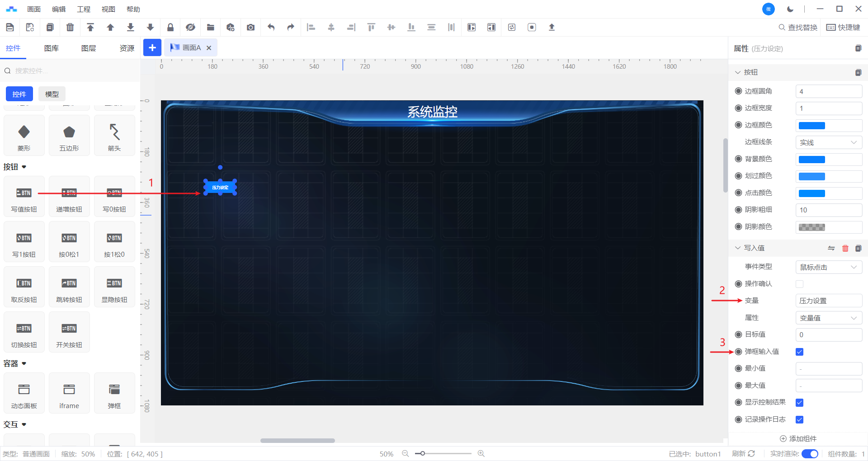Click the save icon in toolbar
The height and width of the screenshot is (461, 868).
point(10,27)
